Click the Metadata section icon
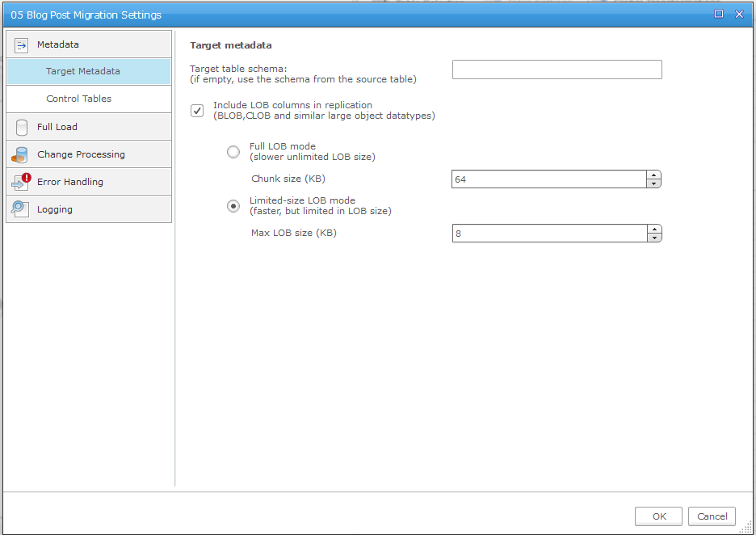The image size is (756, 535). pyautogui.click(x=22, y=44)
